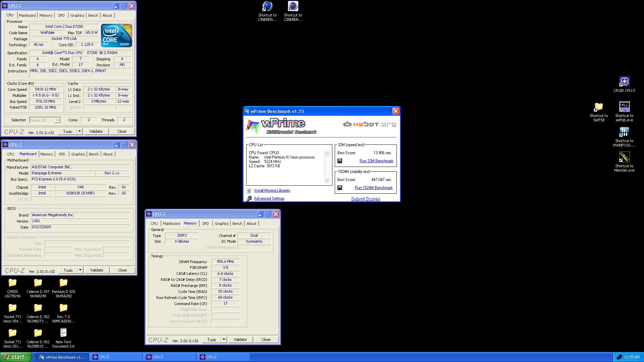Click the Intel Core 2 Duo logo
644x362 pixels.
point(116,36)
